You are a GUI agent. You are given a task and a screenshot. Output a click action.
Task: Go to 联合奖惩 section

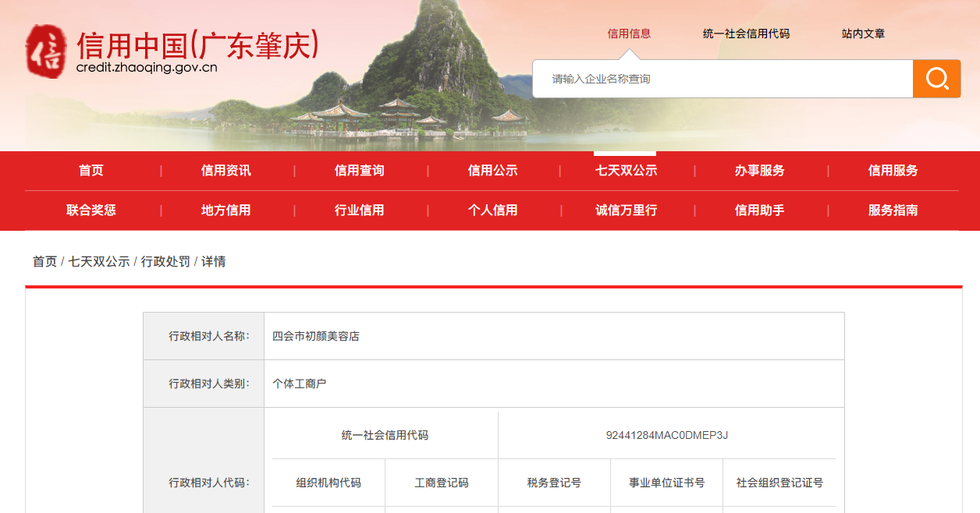pos(91,211)
